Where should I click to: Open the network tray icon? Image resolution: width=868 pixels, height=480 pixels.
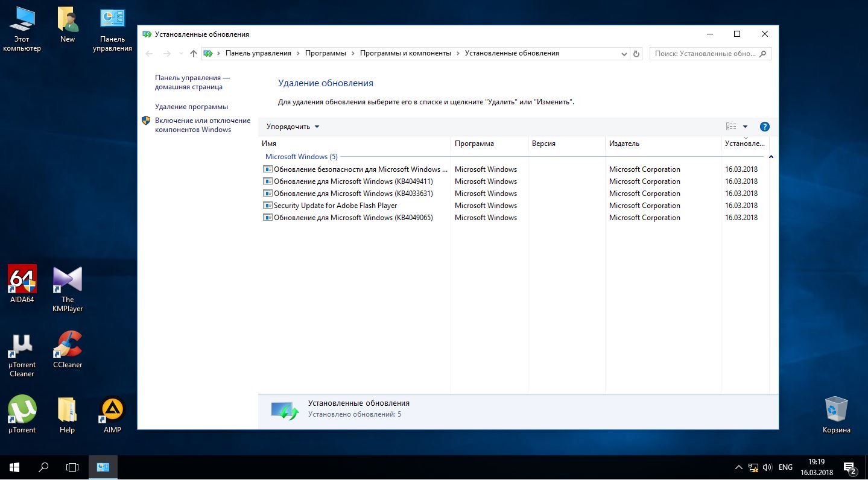[753, 467]
